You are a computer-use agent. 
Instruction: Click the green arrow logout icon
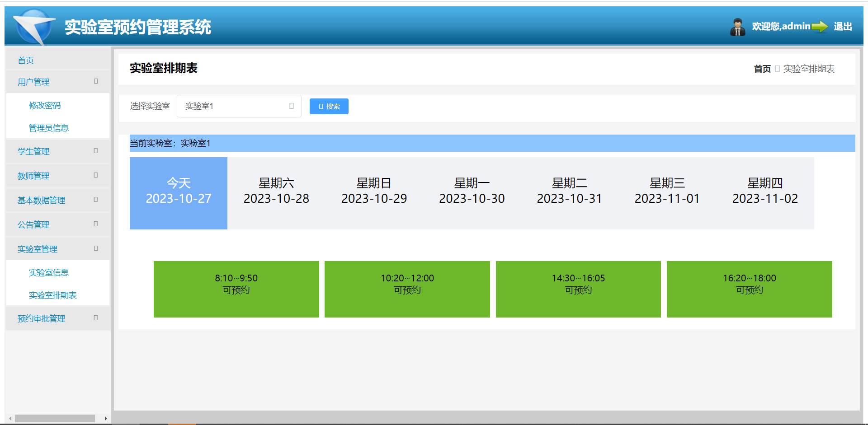[x=820, y=27]
